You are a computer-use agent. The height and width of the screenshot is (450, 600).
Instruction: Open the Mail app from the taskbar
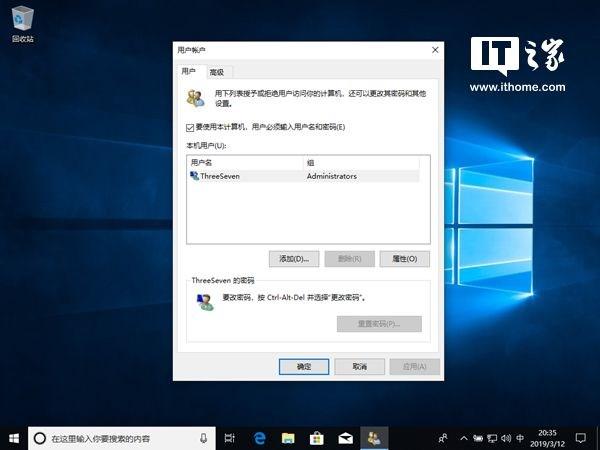pos(346,438)
